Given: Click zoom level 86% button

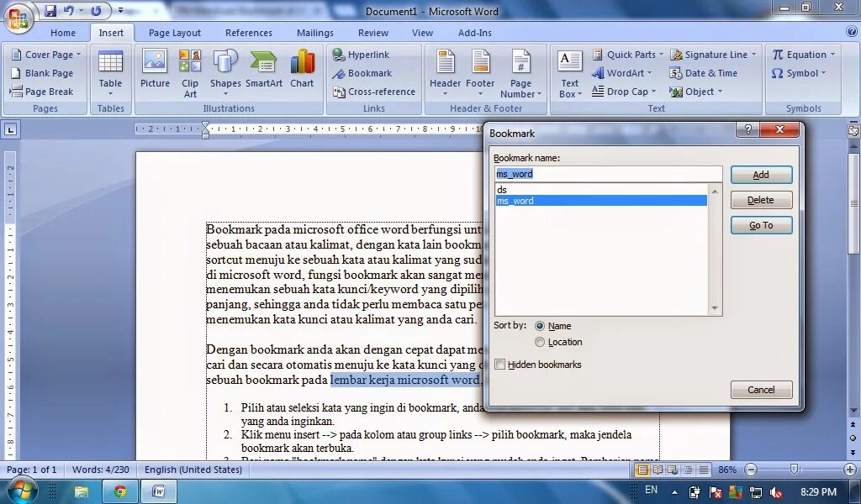Looking at the screenshot, I should tap(727, 470).
